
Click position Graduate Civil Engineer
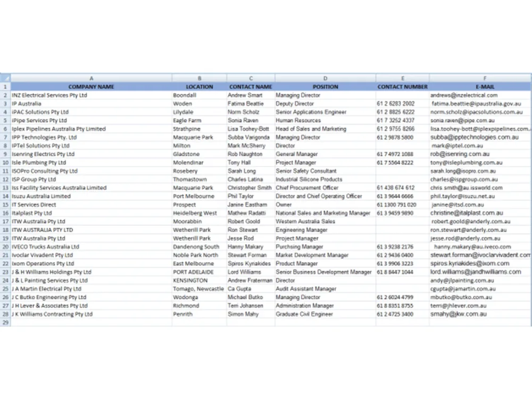[326, 314]
